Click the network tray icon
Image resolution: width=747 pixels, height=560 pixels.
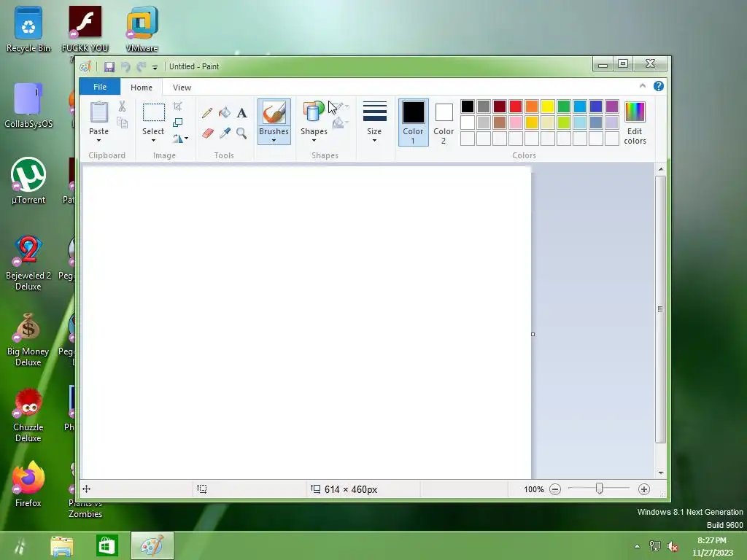(655, 546)
